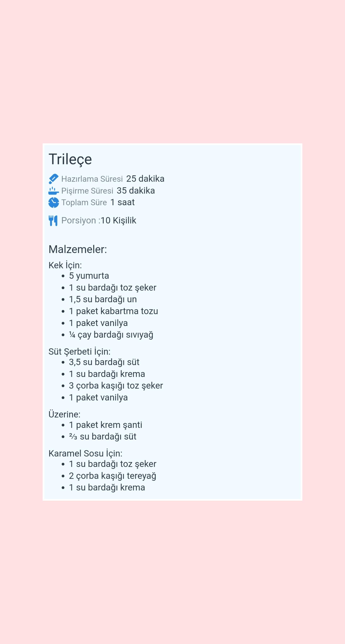Click the Üzerine section header
Screen dimensions: 345x644
(x=65, y=414)
